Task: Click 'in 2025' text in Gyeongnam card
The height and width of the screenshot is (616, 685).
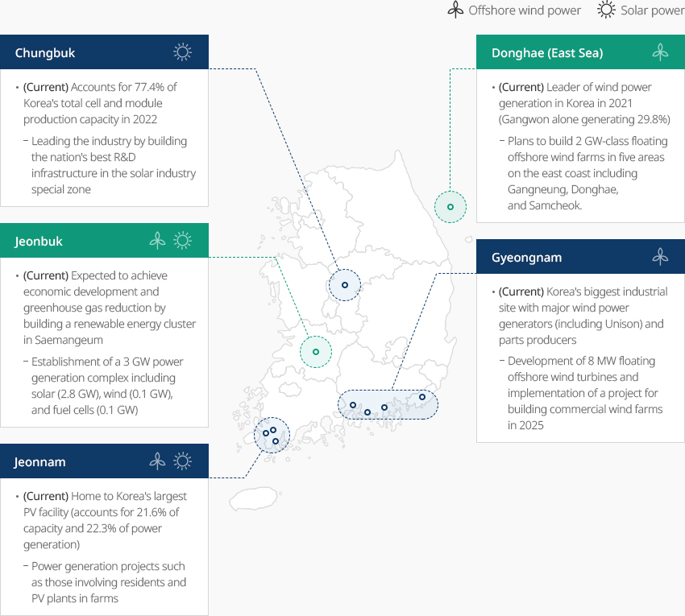Action: coord(525,425)
